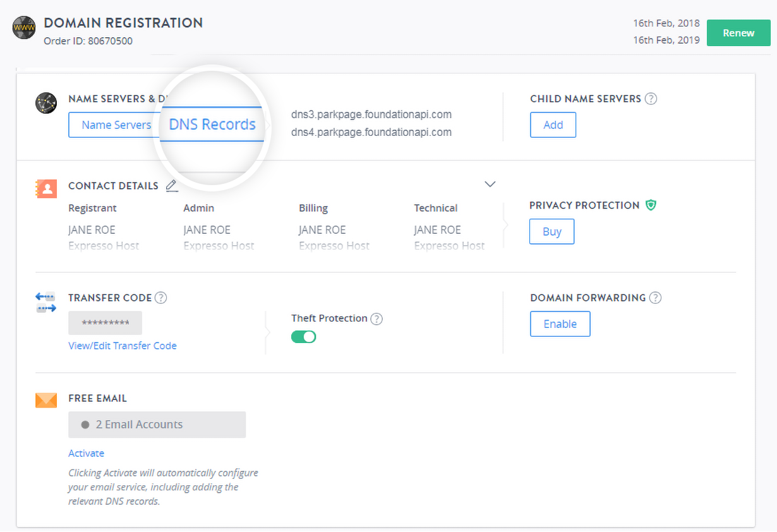The height and width of the screenshot is (532, 777).
Task: Click the masked transfer code field
Action: (x=105, y=323)
